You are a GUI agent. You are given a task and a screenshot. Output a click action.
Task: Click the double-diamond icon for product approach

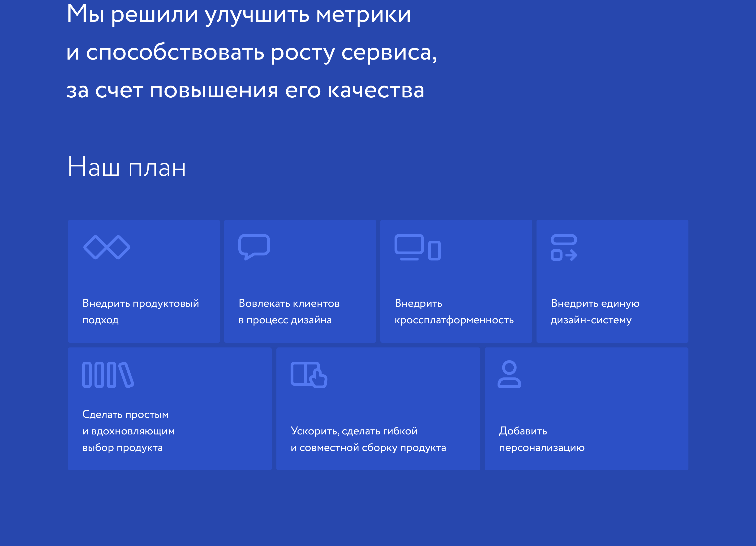(107, 247)
